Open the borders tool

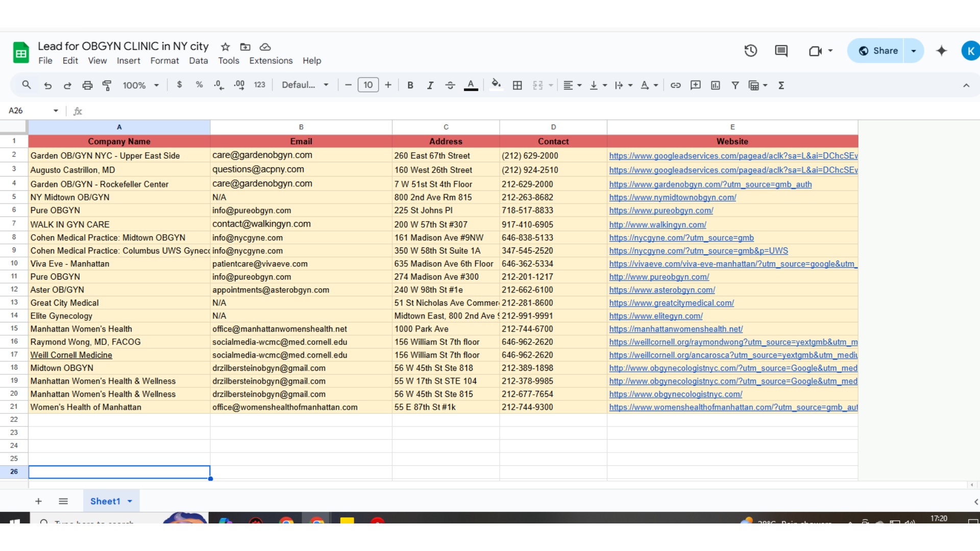517,85
